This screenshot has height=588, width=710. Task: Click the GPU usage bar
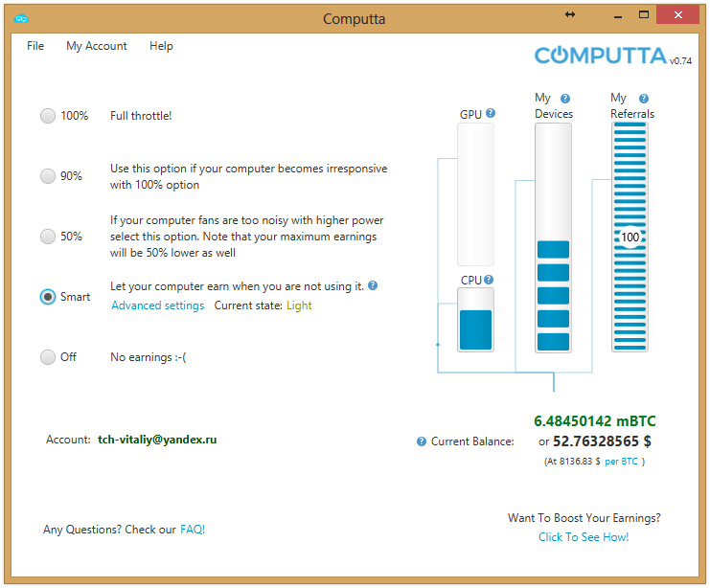pyautogui.click(x=475, y=194)
